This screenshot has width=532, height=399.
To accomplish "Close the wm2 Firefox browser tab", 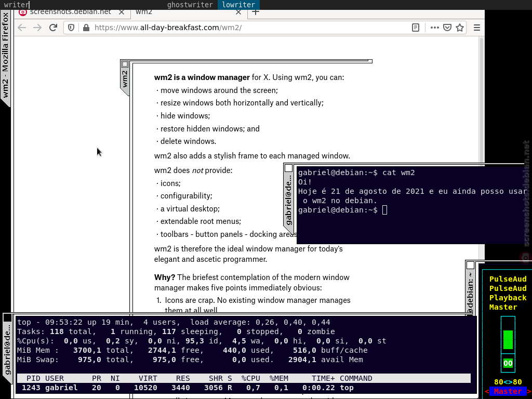I will coord(238,12).
